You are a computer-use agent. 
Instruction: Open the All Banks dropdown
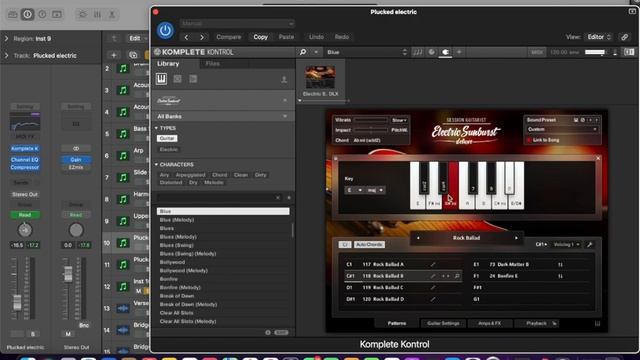tap(223, 116)
